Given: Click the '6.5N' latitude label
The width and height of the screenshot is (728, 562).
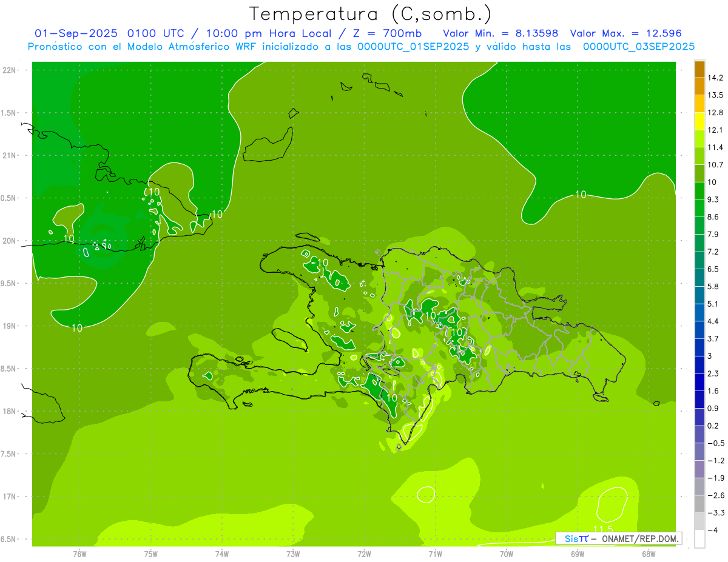Looking at the screenshot, I should [x=9, y=539].
